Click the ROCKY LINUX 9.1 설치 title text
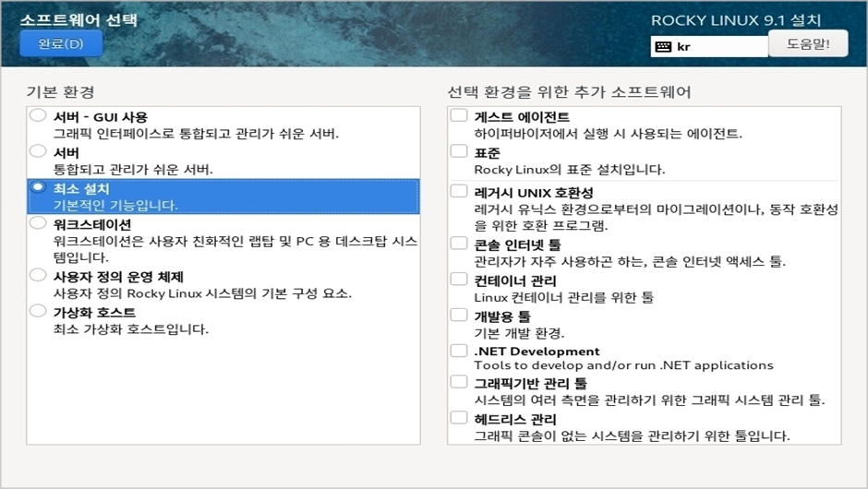 (x=736, y=20)
